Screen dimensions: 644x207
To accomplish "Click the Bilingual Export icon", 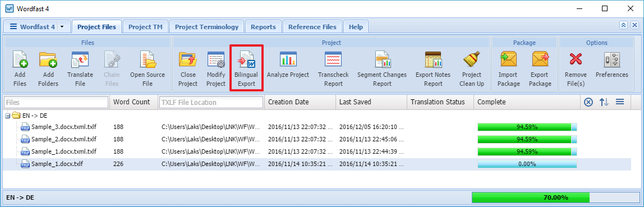I will tap(246, 59).
